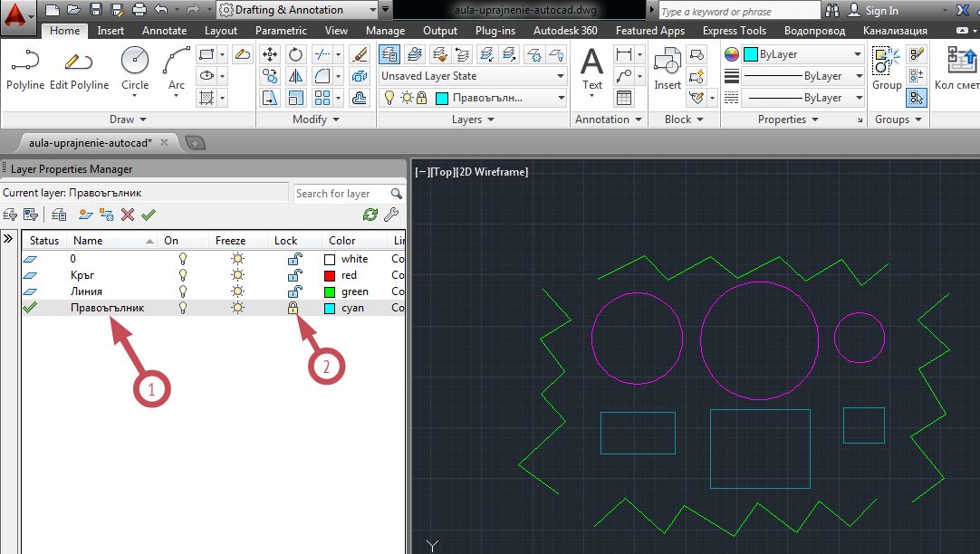The height and width of the screenshot is (554, 980).
Task: Activate the Edit Polyline tool
Action: tap(80, 70)
